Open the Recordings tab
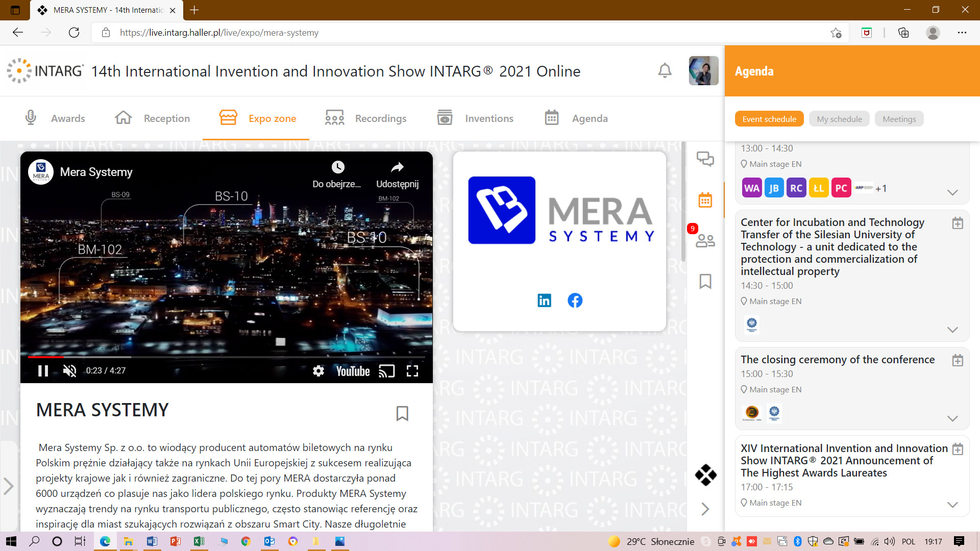This screenshot has height=551, width=980. click(365, 118)
